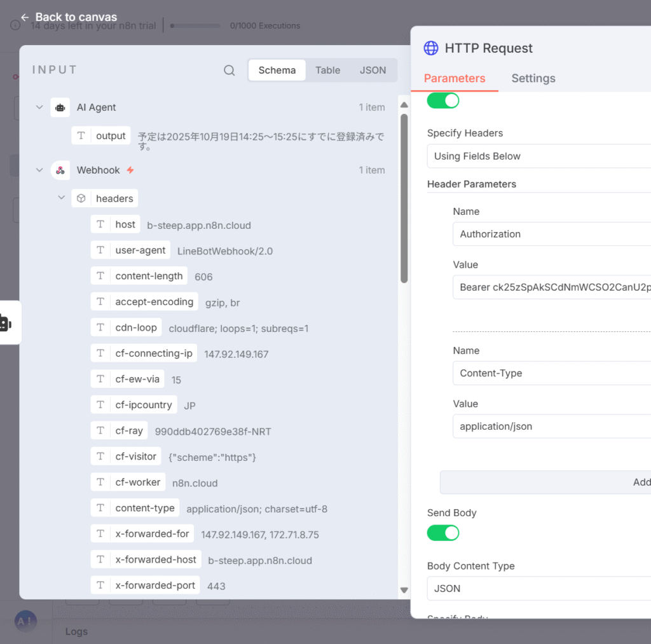This screenshot has height=644, width=651.
Task: Click the back arrow to canvas
Action: coord(25,17)
